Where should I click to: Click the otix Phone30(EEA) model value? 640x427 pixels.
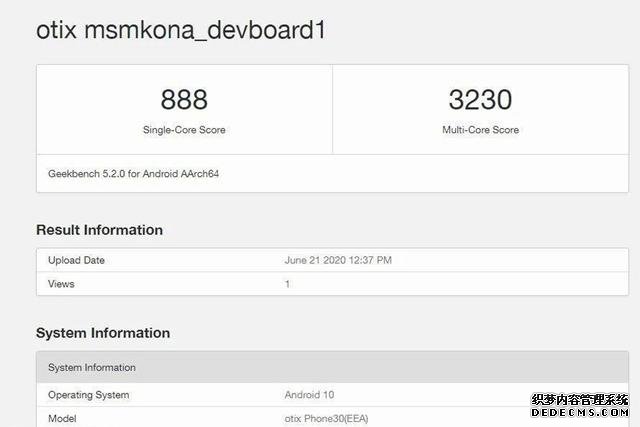(x=327, y=418)
